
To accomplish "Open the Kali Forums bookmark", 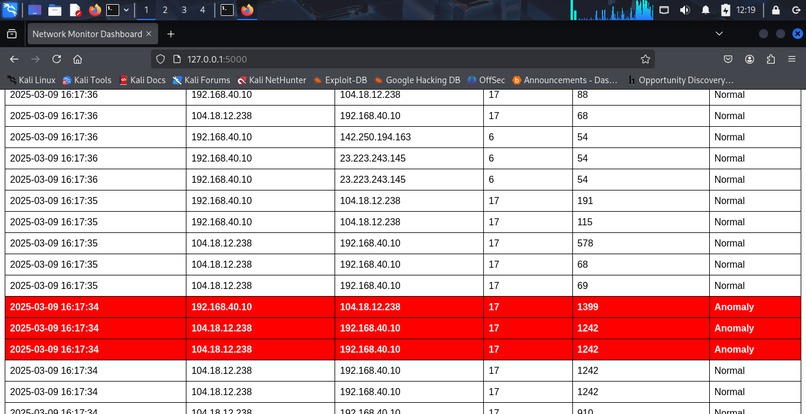I will pos(202,80).
